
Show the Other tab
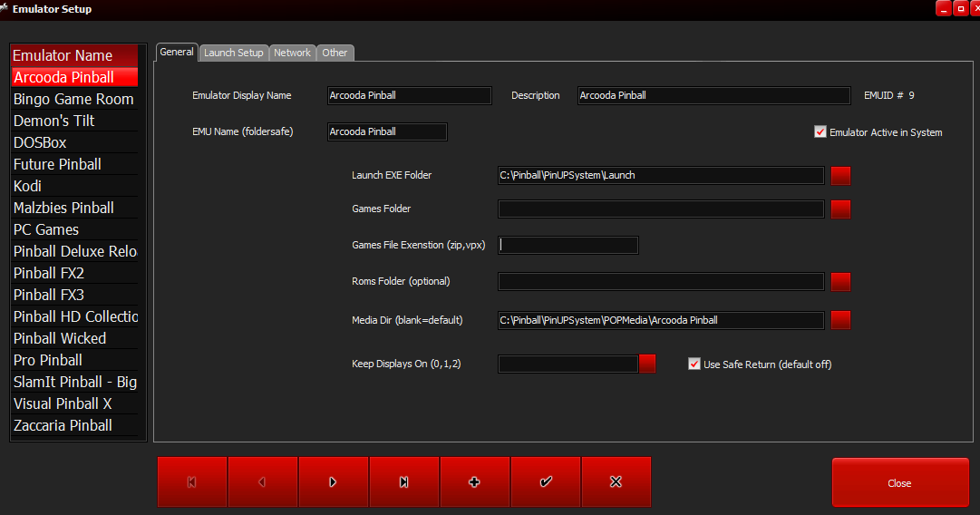tap(335, 53)
